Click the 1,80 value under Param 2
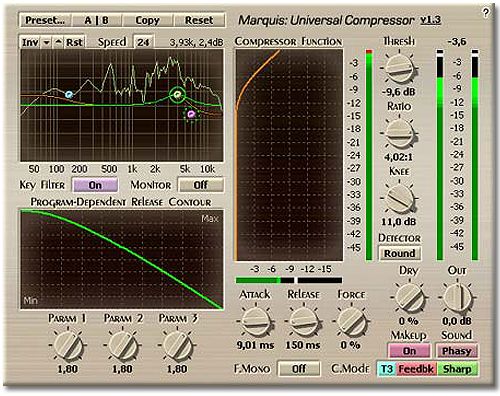The image size is (500, 396). click(122, 369)
